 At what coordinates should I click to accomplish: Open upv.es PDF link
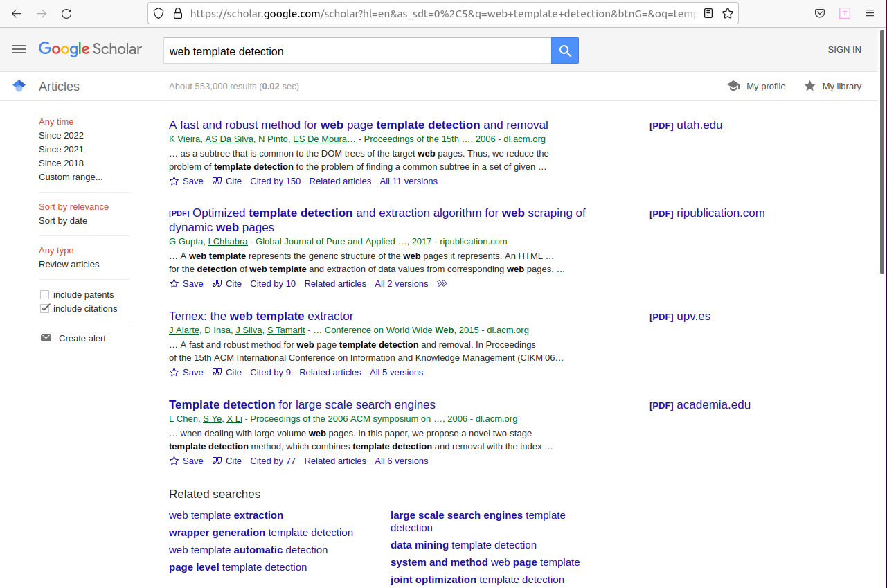pyautogui.click(x=680, y=317)
